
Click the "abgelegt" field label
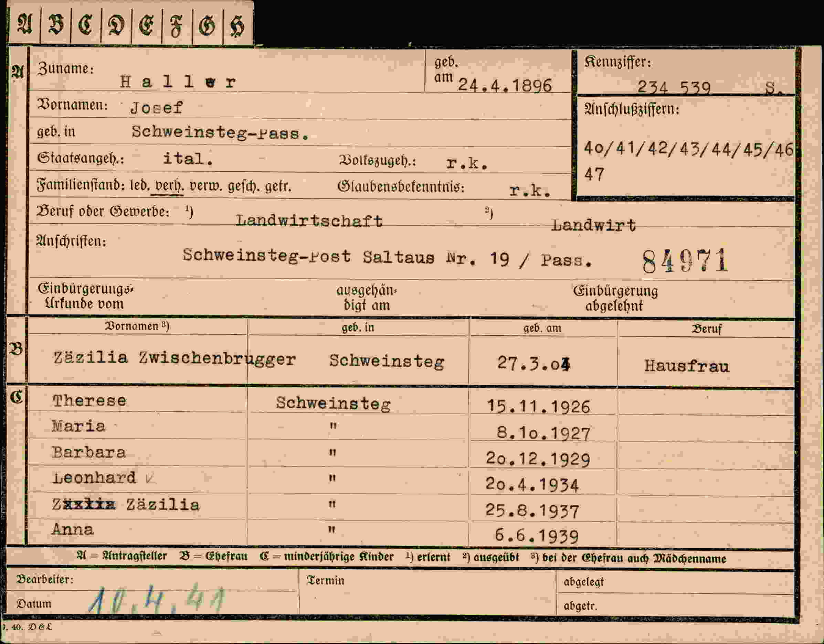pos(584,582)
